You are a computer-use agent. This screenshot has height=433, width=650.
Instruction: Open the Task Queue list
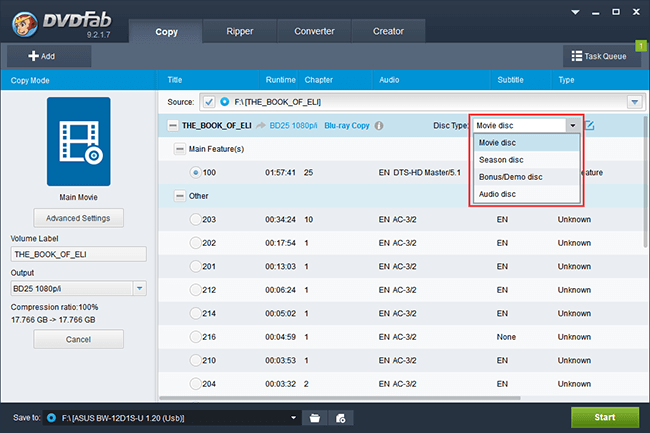[600, 56]
